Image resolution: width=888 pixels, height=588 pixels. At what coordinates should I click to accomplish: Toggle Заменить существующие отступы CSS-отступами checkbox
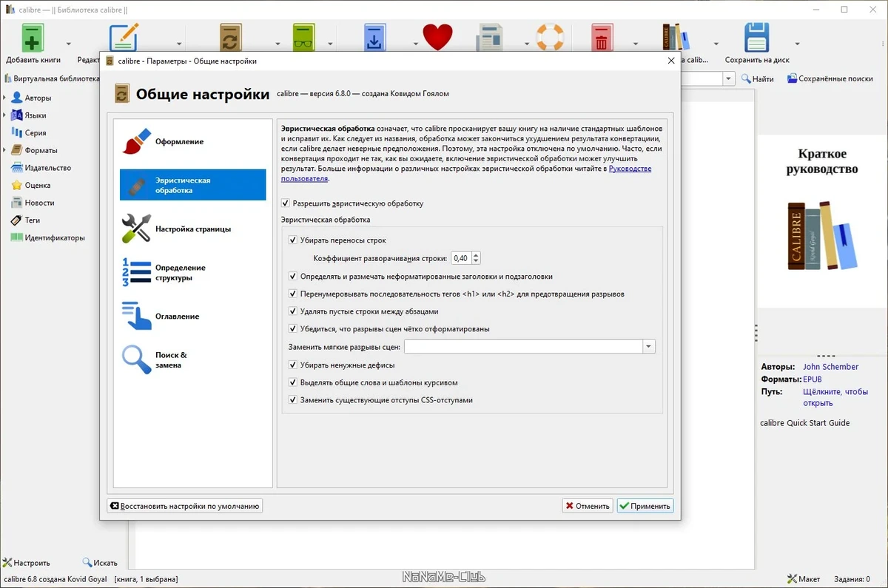(293, 400)
